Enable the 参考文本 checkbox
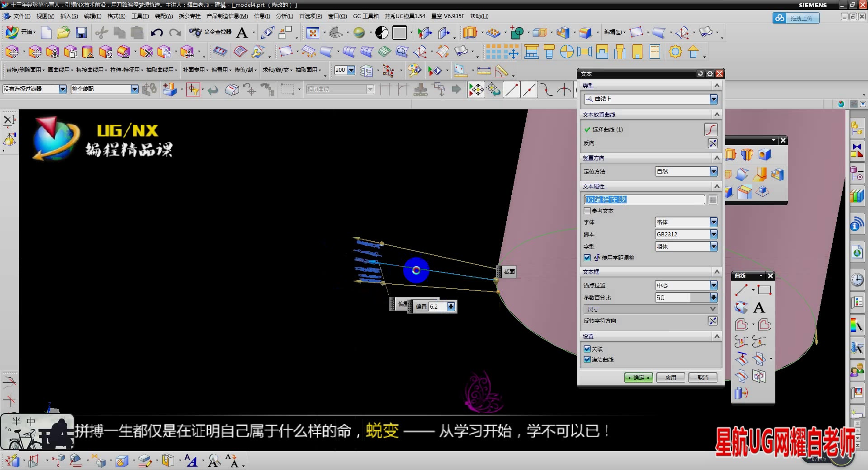Viewport: 868px width, 470px height. point(587,211)
